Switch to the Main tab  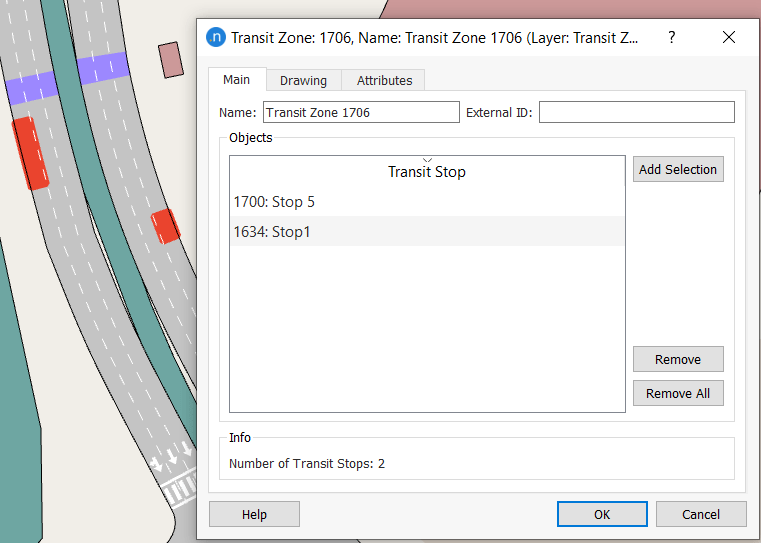pyautogui.click(x=237, y=80)
